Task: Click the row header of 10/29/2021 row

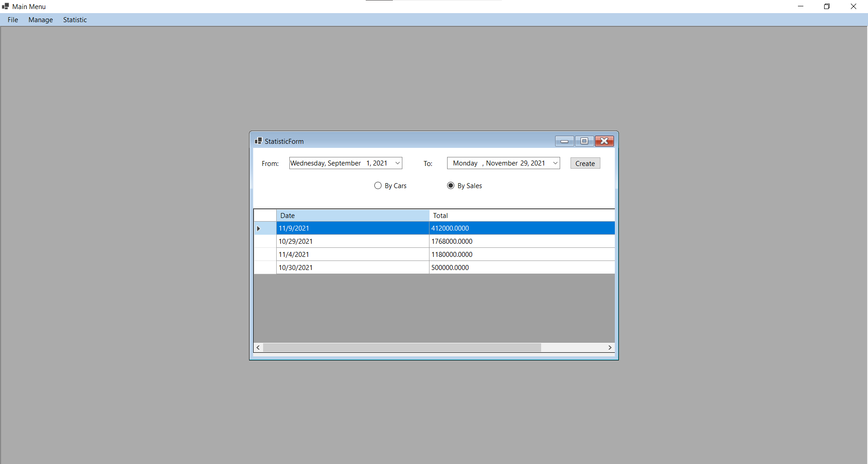Action: tap(265, 241)
